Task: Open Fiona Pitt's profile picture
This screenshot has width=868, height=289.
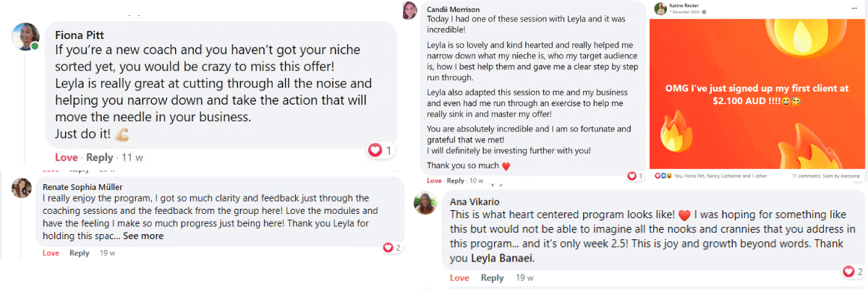Action: click(25, 37)
